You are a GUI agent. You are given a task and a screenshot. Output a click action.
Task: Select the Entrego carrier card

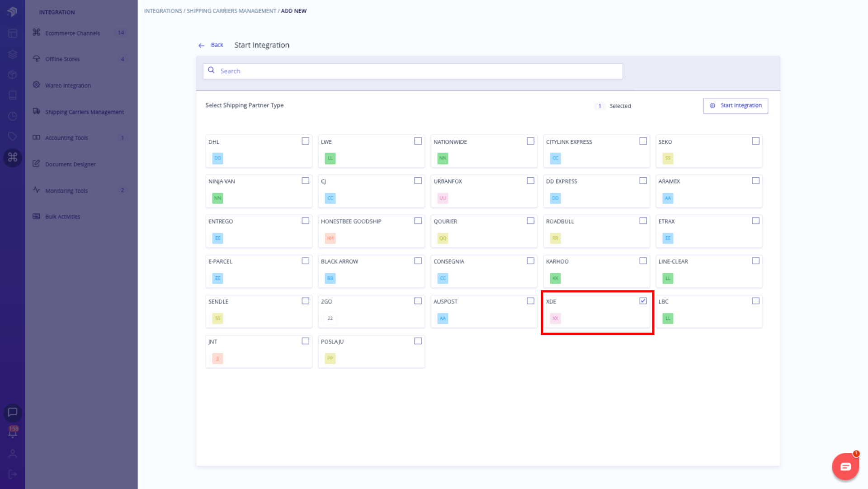[x=259, y=231]
